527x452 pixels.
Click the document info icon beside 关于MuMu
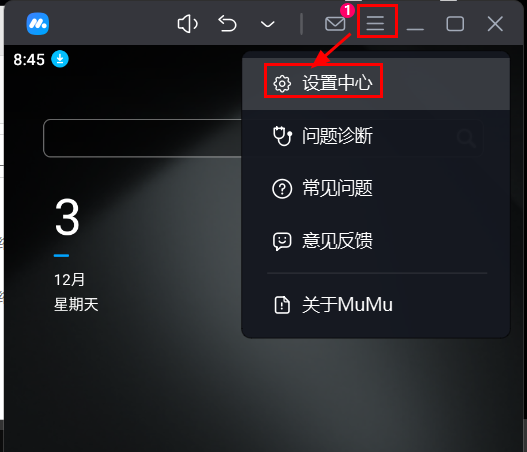[282, 305]
